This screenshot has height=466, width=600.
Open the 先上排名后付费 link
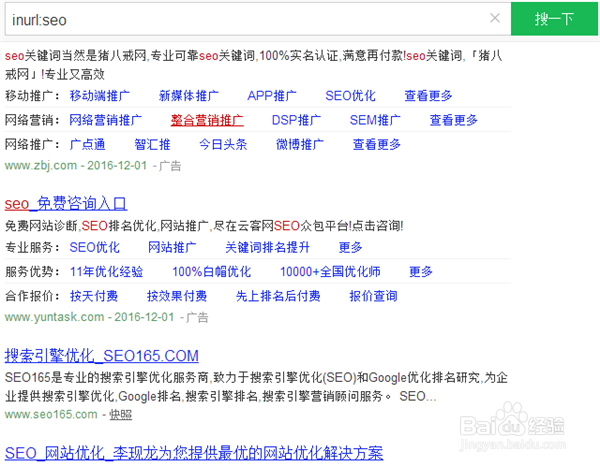(x=278, y=296)
